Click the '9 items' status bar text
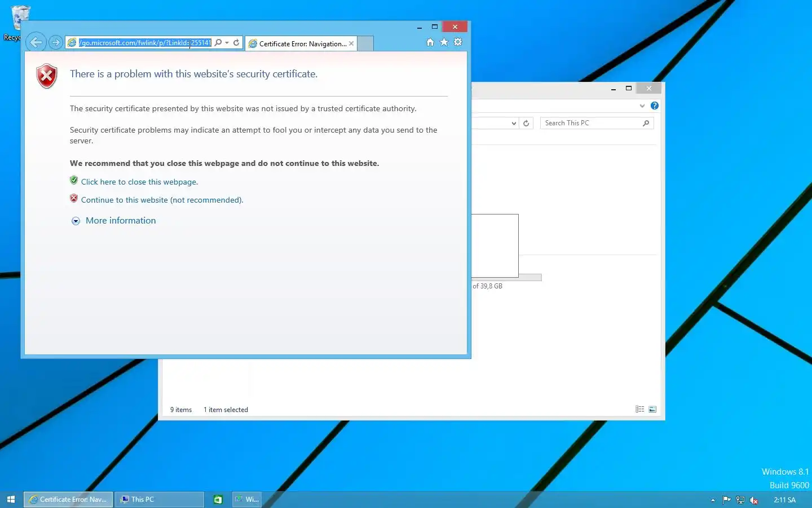Image resolution: width=812 pixels, height=508 pixels. click(x=181, y=410)
